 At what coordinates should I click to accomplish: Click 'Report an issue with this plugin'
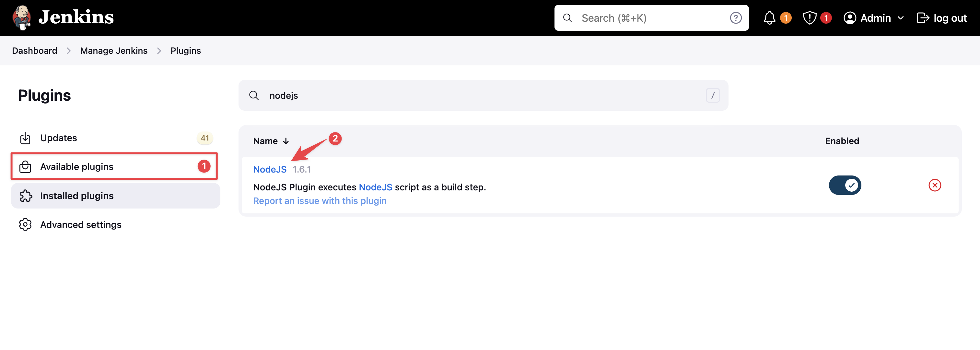point(320,201)
